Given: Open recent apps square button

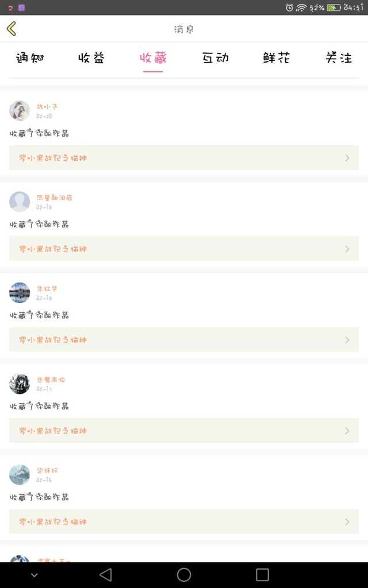Looking at the screenshot, I should pyautogui.click(x=262, y=574).
